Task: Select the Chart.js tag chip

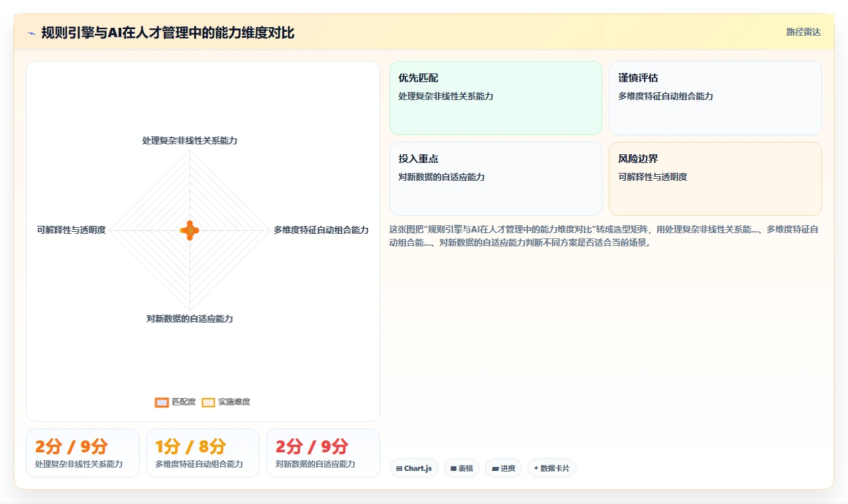Action: tap(414, 468)
